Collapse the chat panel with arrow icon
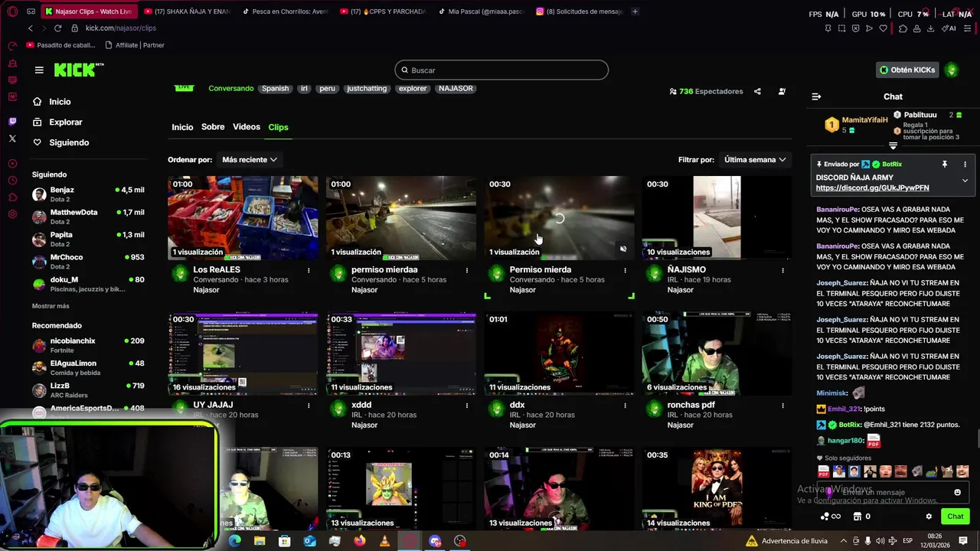980x551 pixels. click(x=816, y=96)
